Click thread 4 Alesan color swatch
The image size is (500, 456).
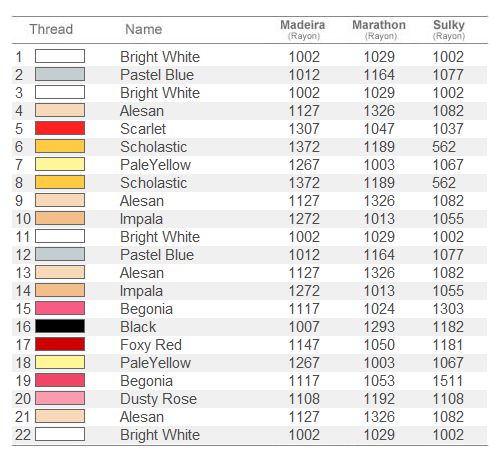coord(60,110)
